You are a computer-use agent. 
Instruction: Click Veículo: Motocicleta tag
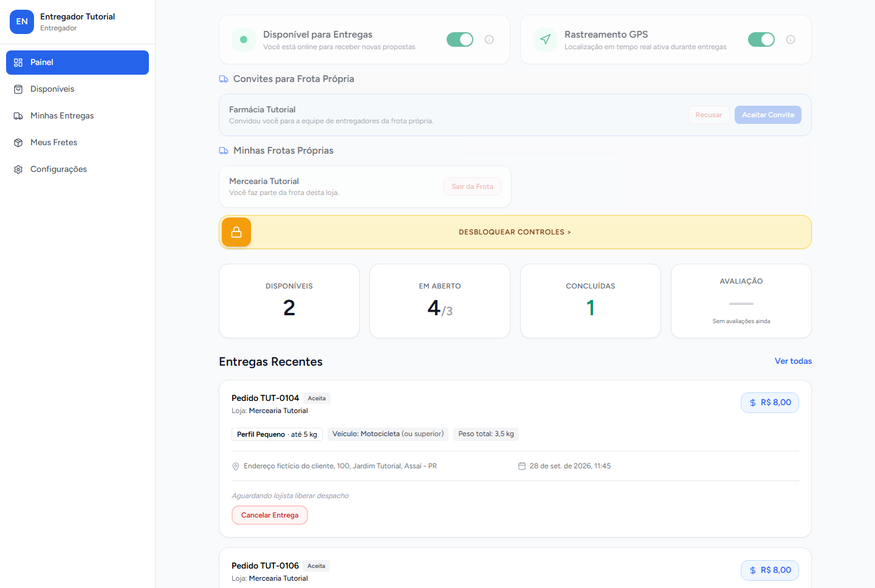(388, 434)
